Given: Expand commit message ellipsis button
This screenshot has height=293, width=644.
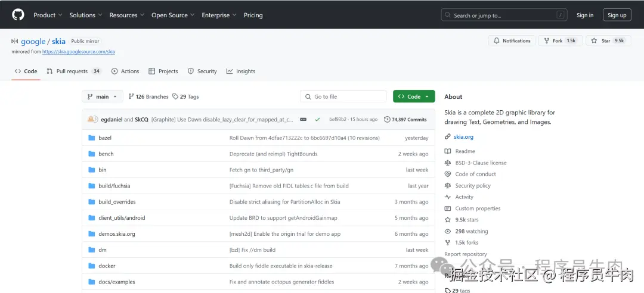Looking at the screenshot, I should (303, 120).
